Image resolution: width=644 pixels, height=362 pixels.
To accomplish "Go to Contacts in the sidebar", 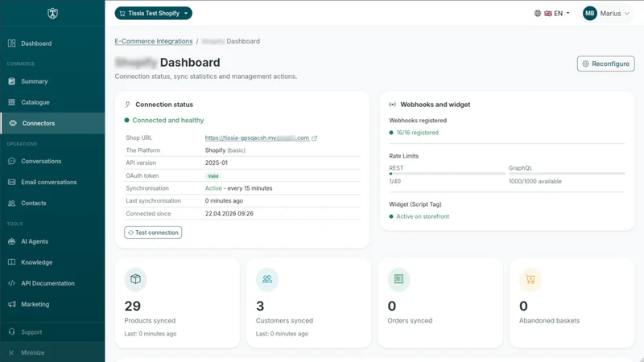I will (52, 204).
